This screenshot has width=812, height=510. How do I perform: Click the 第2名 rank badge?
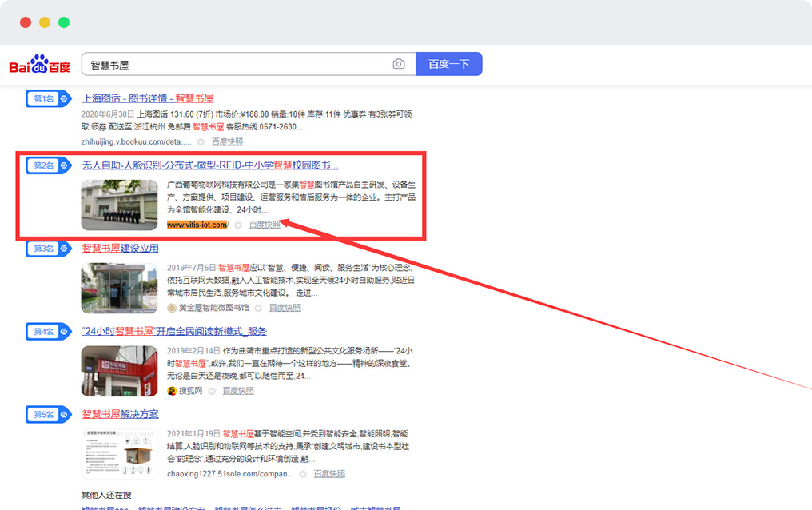(x=48, y=165)
